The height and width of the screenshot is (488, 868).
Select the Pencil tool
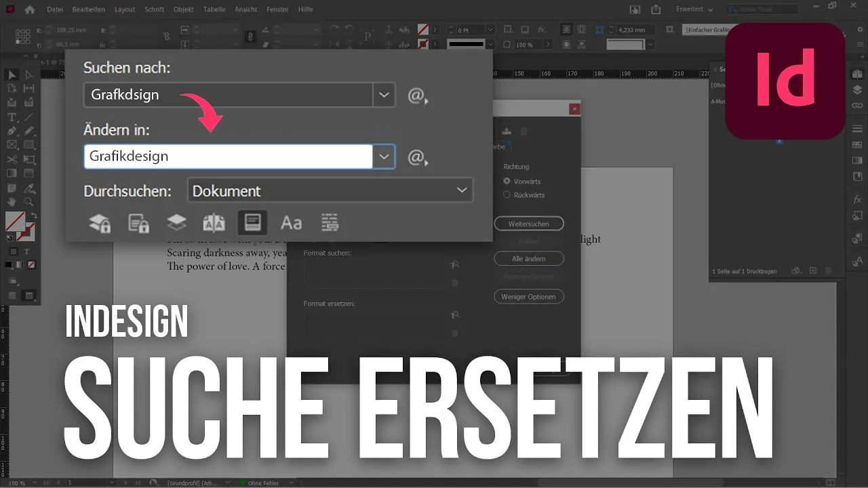pos(29,131)
